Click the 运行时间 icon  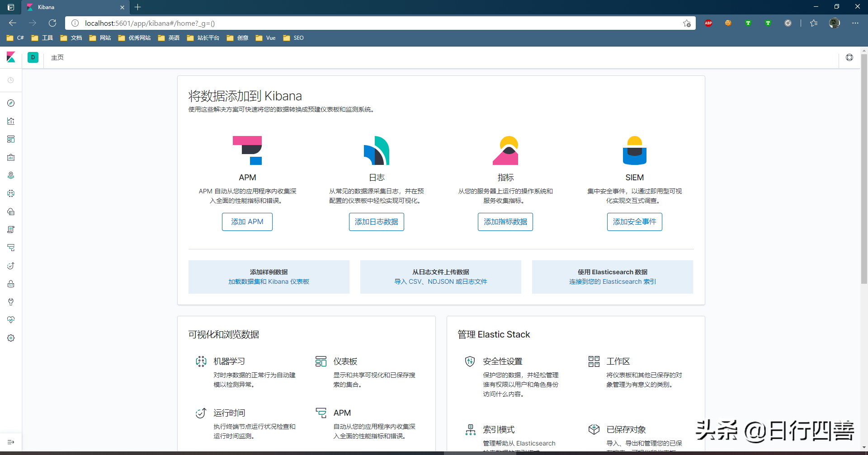click(201, 413)
